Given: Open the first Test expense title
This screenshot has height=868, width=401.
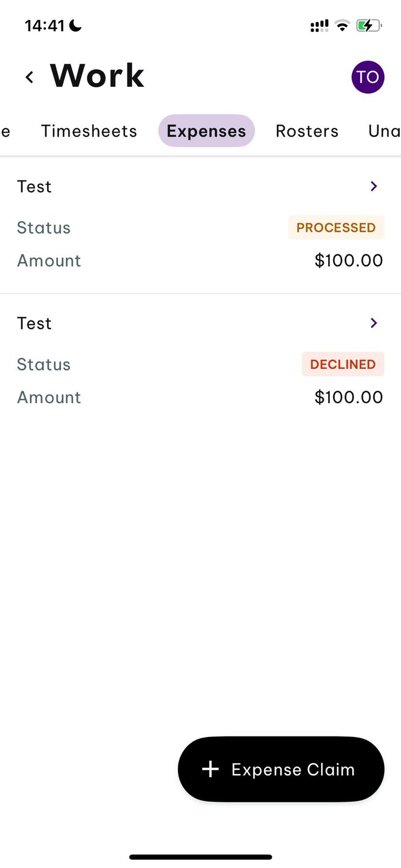Looking at the screenshot, I should 34,187.
